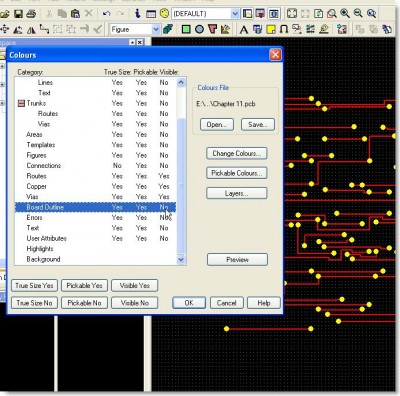Click the category list vertical scrollbar thumb
The height and width of the screenshot is (396, 400).
tap(181, 185)
